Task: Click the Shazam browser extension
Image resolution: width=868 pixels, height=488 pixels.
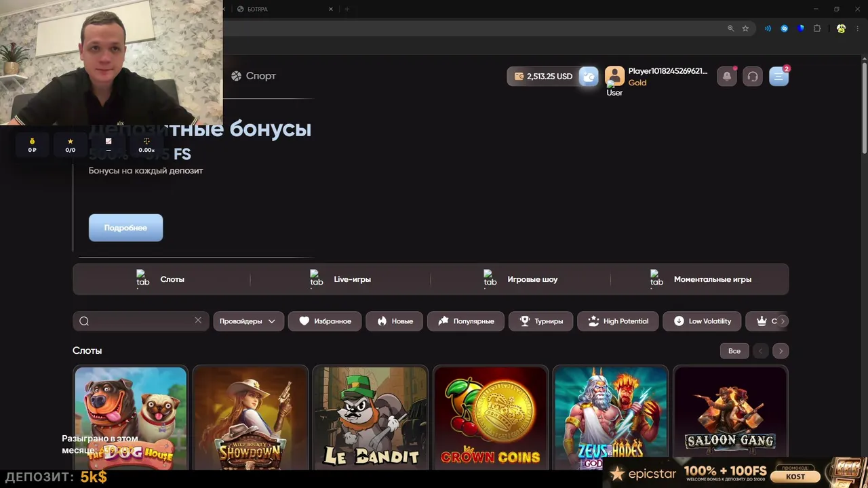Action: [x=785, y=28]
